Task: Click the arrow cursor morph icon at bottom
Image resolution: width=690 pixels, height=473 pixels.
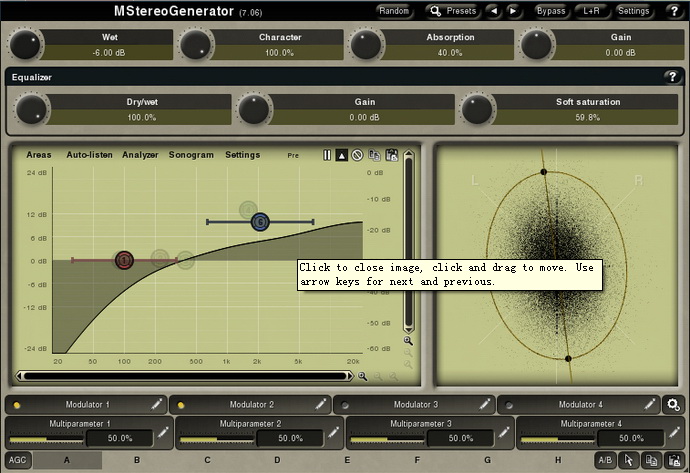Action: point(628,460)
